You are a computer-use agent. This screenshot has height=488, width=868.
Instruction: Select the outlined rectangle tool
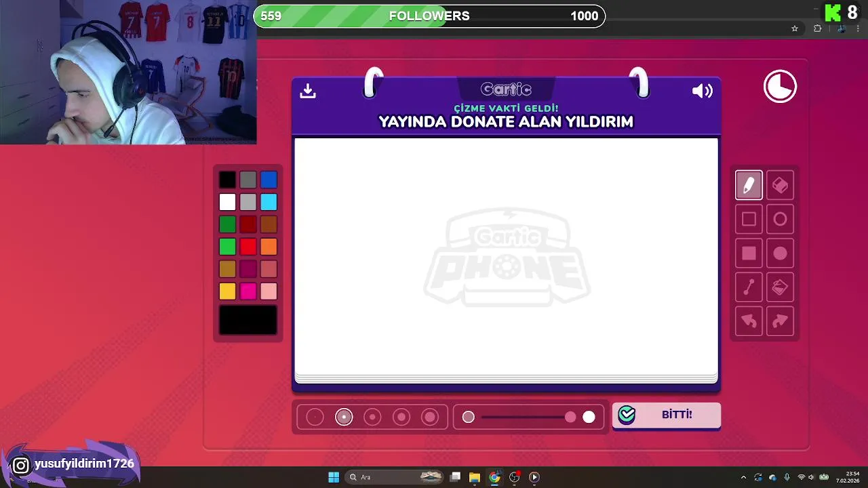click(x=749, y=219)
